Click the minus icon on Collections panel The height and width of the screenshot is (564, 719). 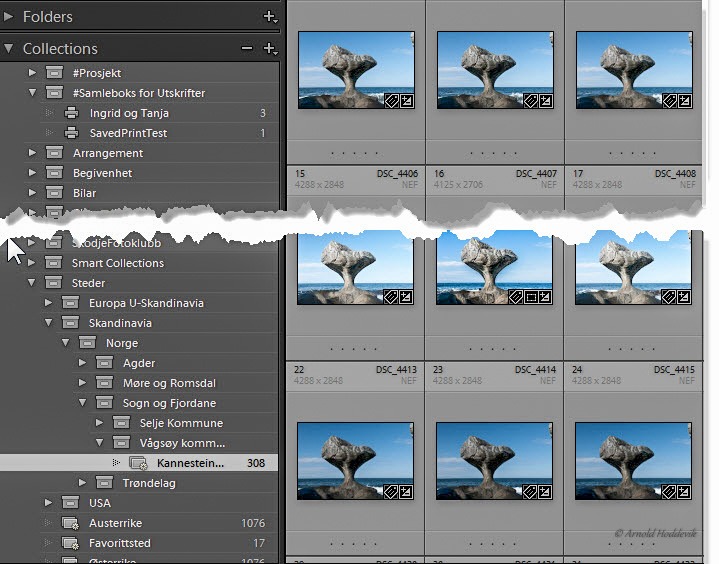pos(247,48)
